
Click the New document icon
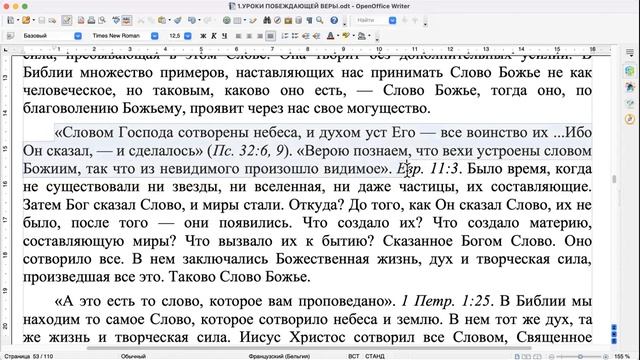[11, 20]
